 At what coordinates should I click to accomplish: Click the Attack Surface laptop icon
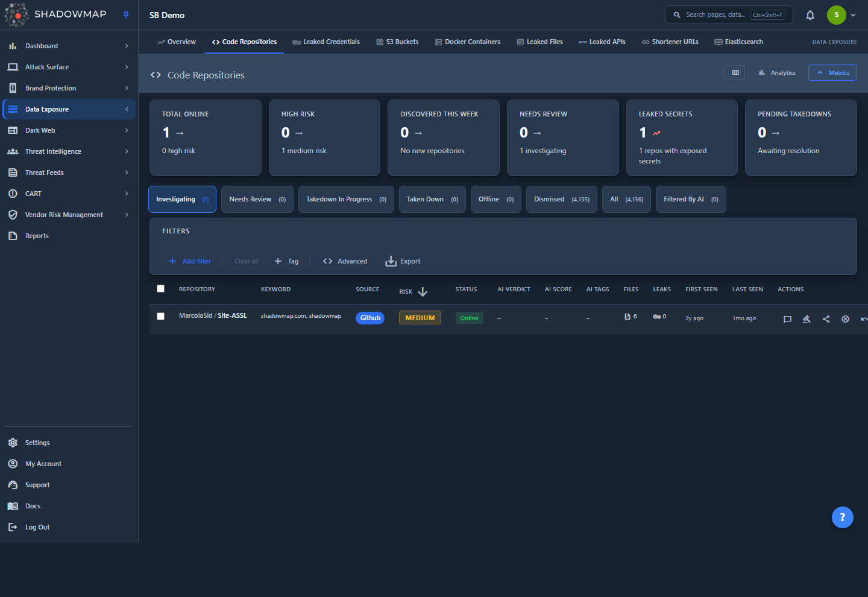pos(13,67)
